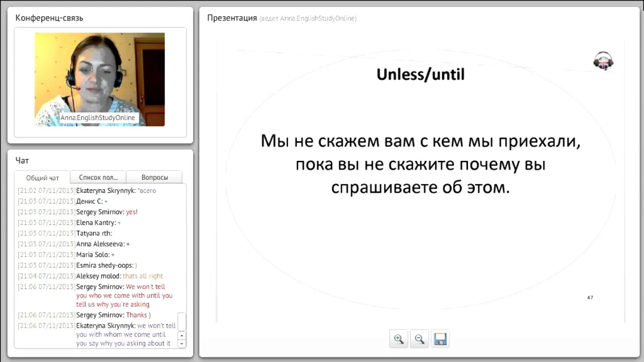644x362 pixels.
Task: Click the "ведет Anna.EnglishStudyOnline" presenter label
Action: point(308,19)
